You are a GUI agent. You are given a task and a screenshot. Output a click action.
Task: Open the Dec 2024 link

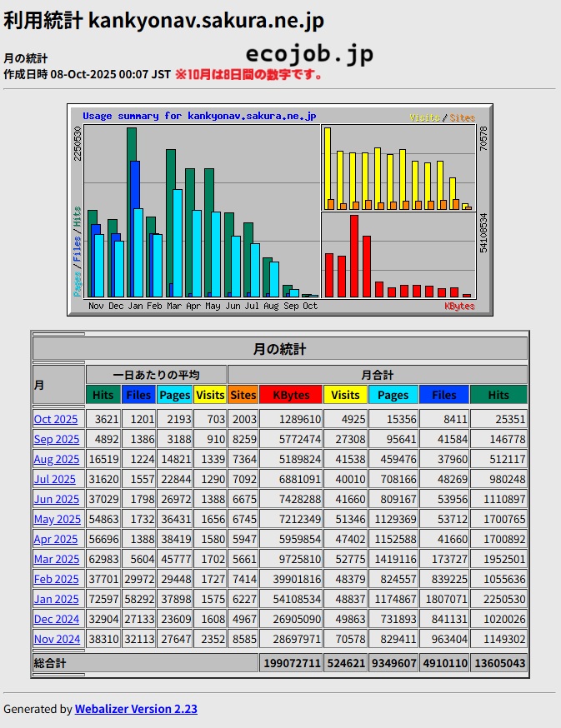57,619
